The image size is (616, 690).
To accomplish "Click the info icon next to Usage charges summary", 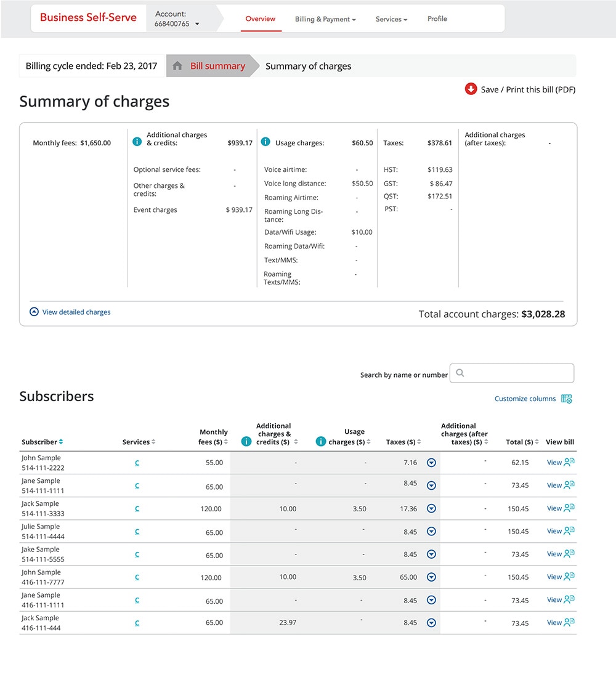I will click(265, 142).
